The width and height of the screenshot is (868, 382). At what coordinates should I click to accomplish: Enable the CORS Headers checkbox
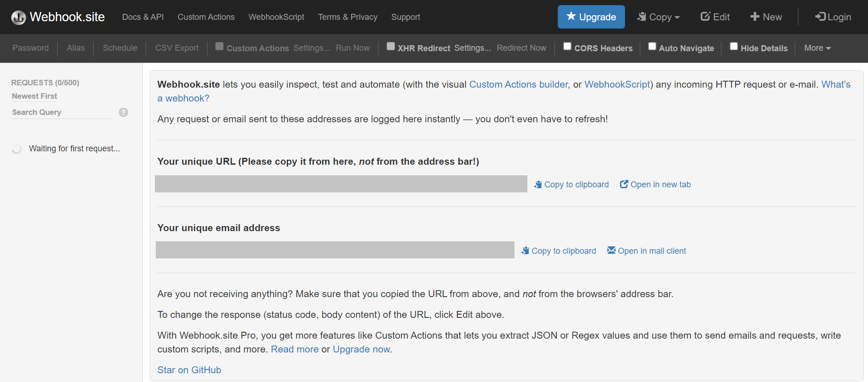[x=567, y=46]
